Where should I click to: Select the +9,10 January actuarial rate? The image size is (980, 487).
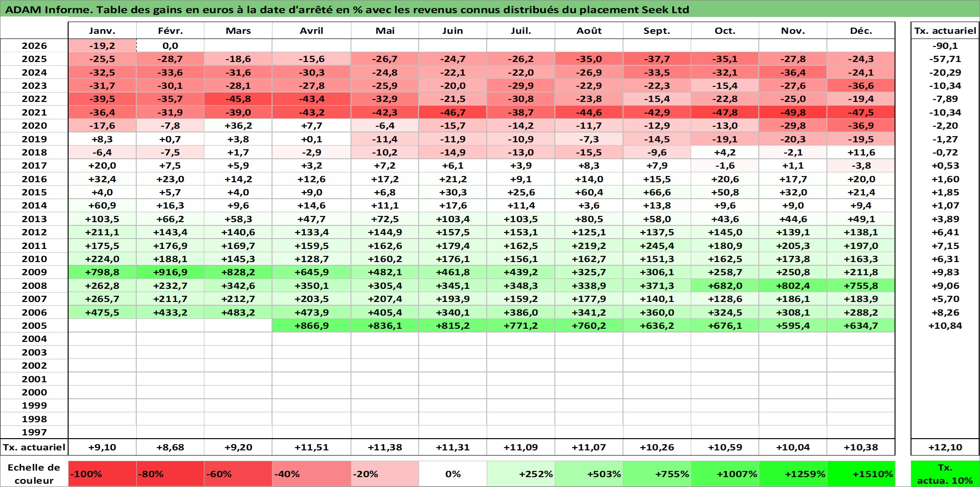tap(102, 447)
